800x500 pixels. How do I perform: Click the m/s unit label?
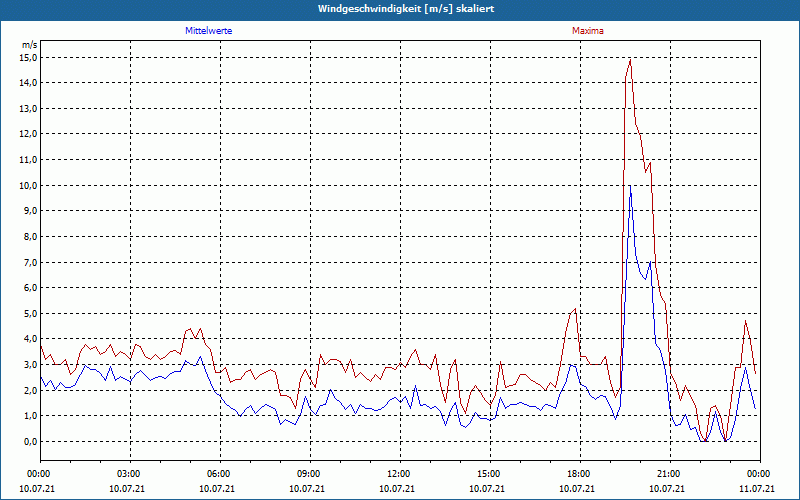pyautogui.click(x=30, y=45)
